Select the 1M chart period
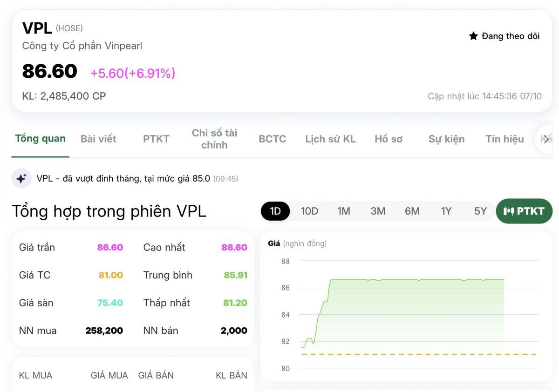Screen dimensions: 559x392 (x=344, y=210)
